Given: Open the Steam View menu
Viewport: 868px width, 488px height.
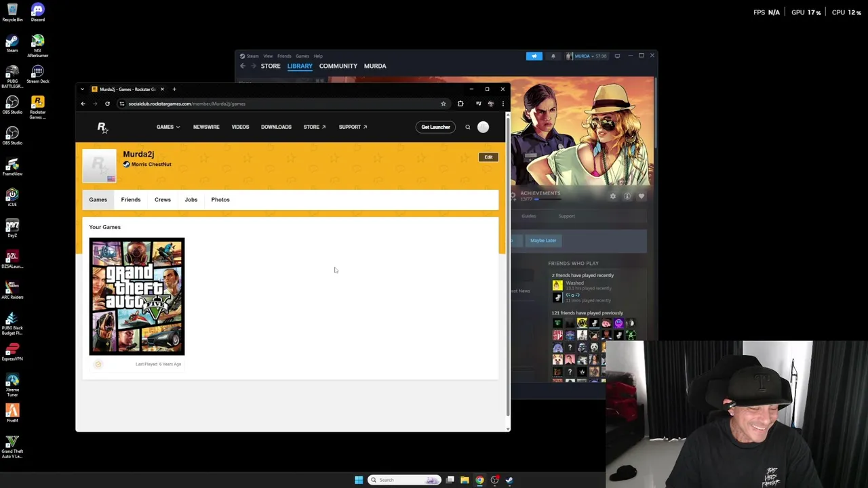Looking at the screenshot, I should coord(268,56).
